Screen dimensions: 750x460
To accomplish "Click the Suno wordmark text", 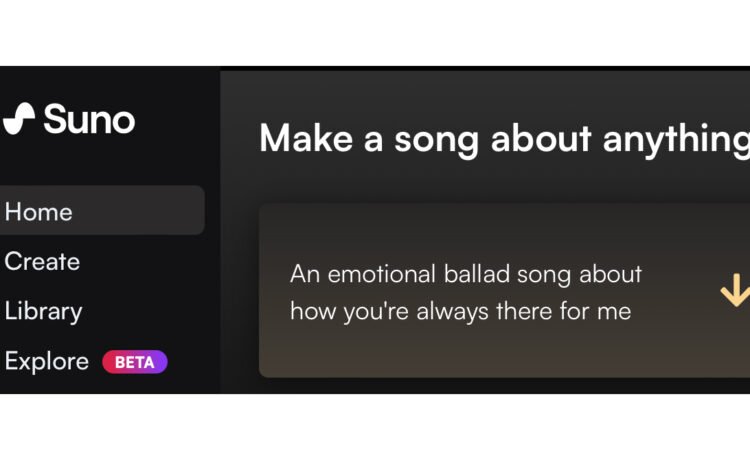I will click(x=89, y=120).
